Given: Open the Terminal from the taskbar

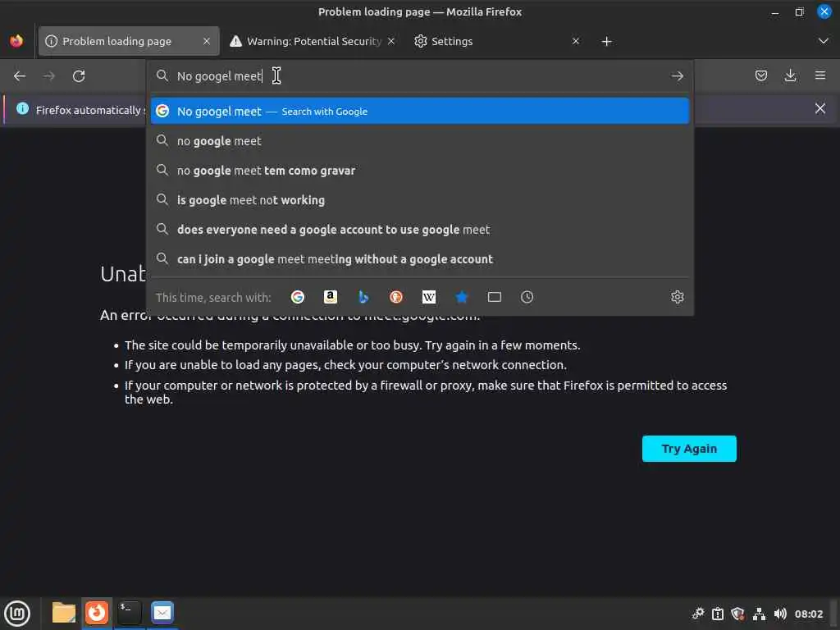Looking at the screenshot, I should click(129, 613).
